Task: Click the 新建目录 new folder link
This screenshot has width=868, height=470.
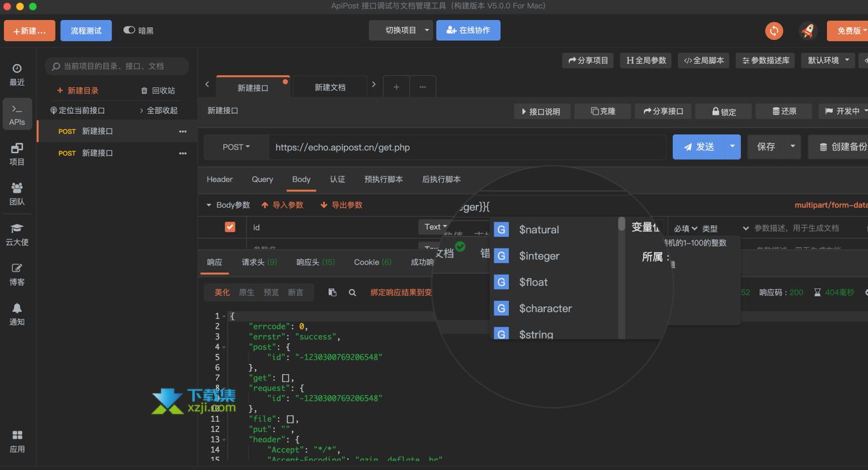Action: 78,90
